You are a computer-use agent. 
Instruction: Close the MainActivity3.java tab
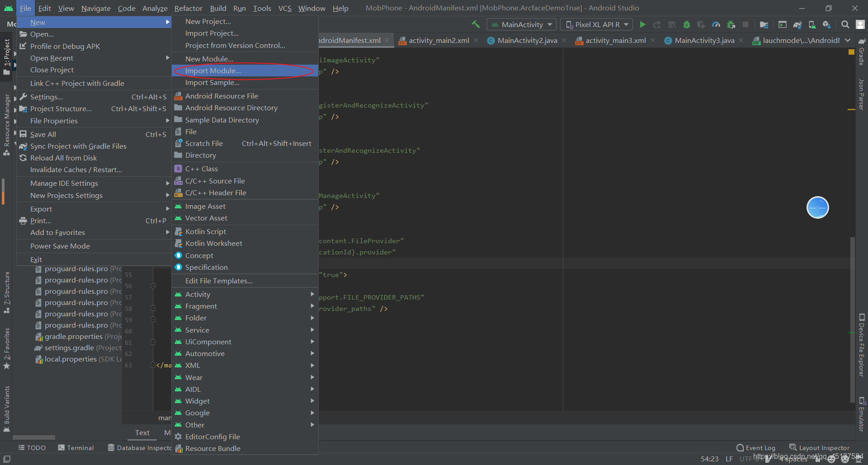(x=741, y=40)
